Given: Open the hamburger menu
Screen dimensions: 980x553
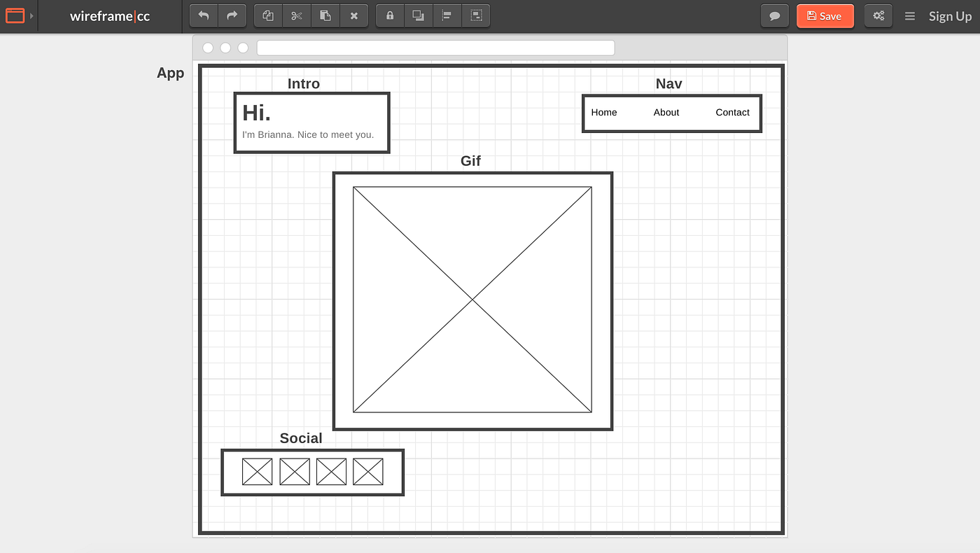Looking at the screenshot, I should 909,15.
